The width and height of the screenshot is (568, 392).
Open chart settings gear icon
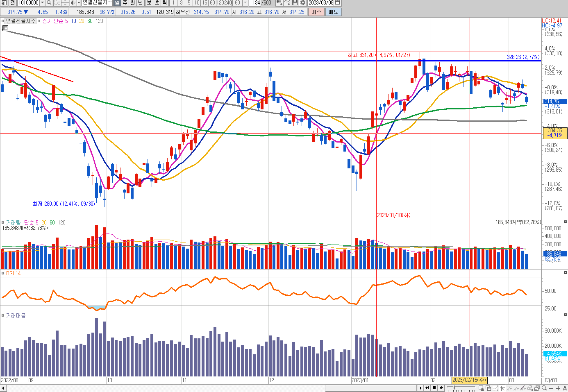pos(303,3)
